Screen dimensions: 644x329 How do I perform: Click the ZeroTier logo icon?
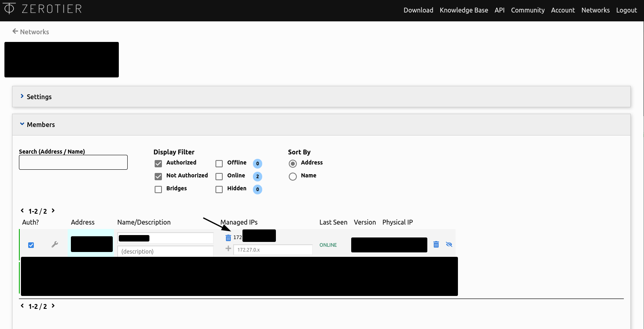click(9, 8)
